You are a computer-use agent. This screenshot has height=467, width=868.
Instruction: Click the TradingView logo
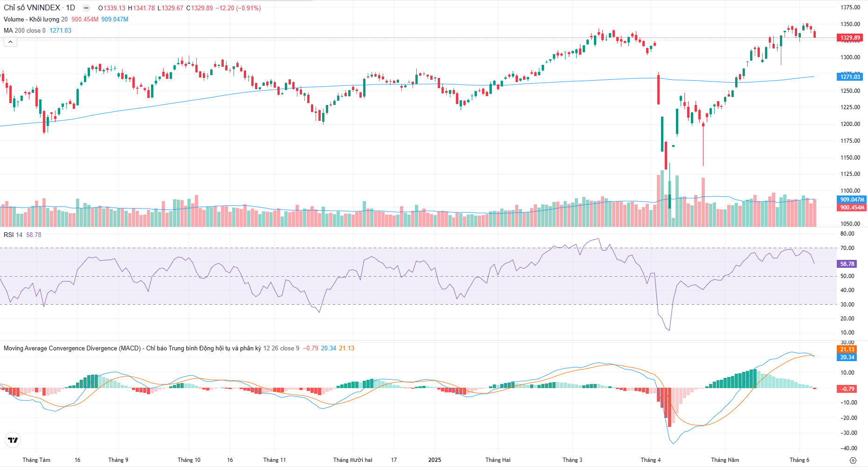(x=13, y=440)
